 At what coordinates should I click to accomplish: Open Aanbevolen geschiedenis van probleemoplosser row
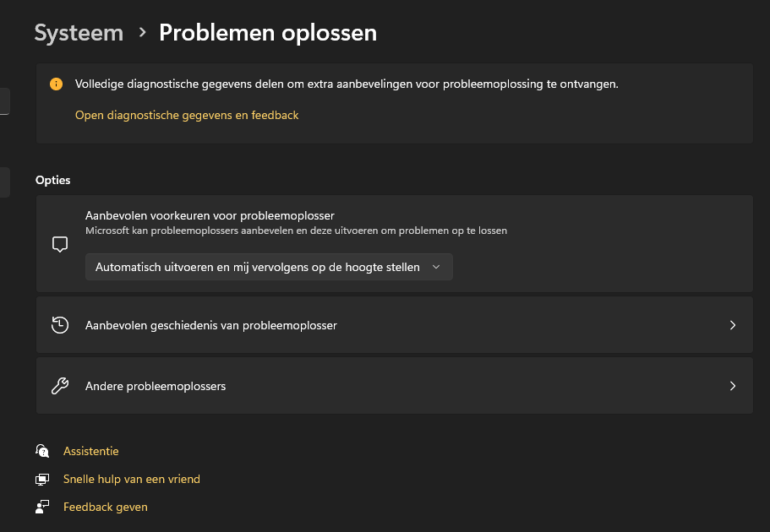pyautogui.click(x=395, y=325)
